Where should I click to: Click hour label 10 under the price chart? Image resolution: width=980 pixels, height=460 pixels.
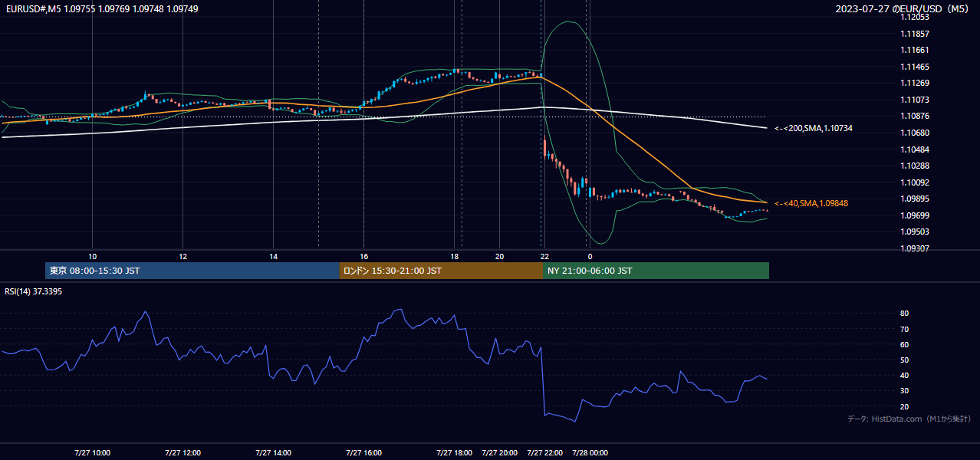92,256
